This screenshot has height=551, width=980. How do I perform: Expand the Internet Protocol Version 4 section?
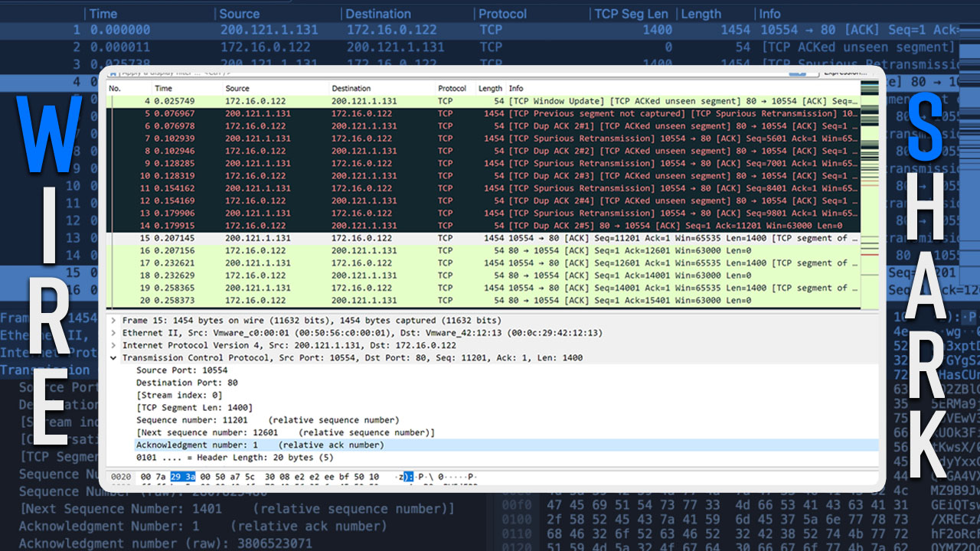pyautogui.click(x=114, y=345)
